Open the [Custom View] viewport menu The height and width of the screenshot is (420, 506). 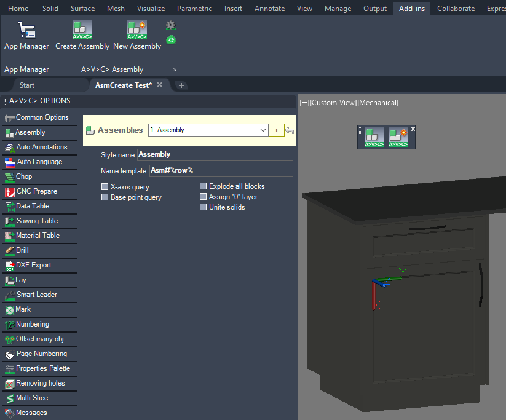click(333, 103)
